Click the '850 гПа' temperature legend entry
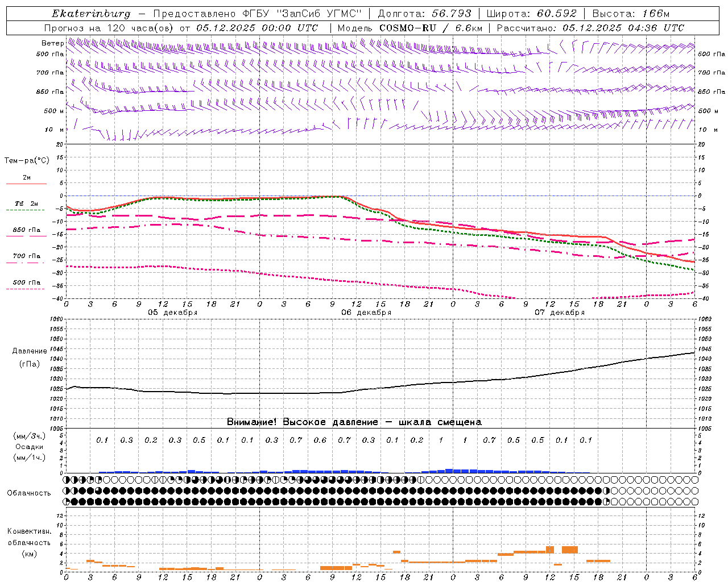Viewport: 728px width, 582px height. [27, 230]
